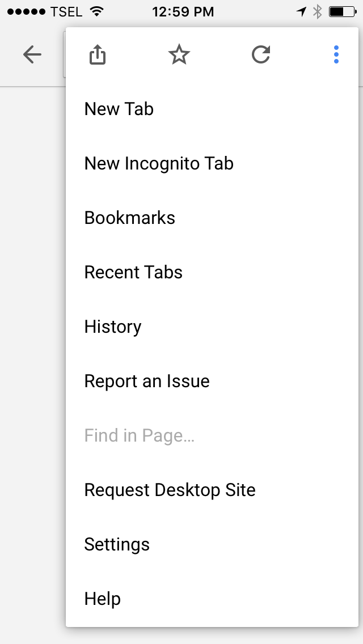Image resolution: width=363 pixels, height=644 pixels.
Task: Open a New Tab
Action: tap(119, 109)
